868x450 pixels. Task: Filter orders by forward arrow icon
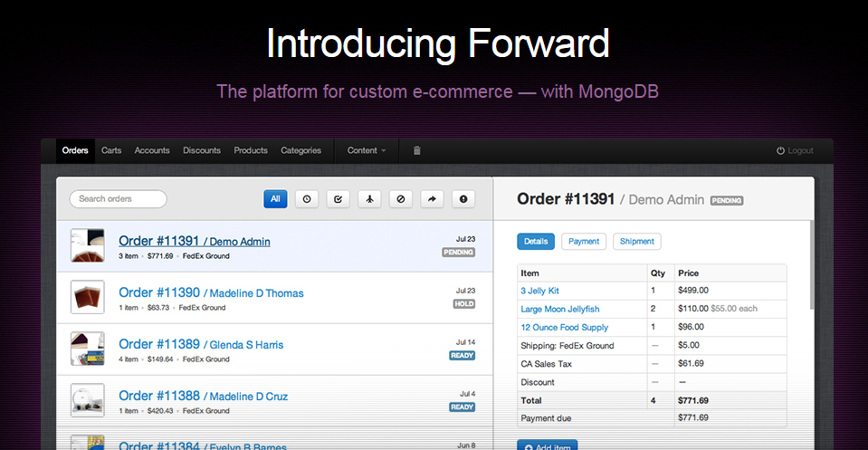[x=432, y=199]
